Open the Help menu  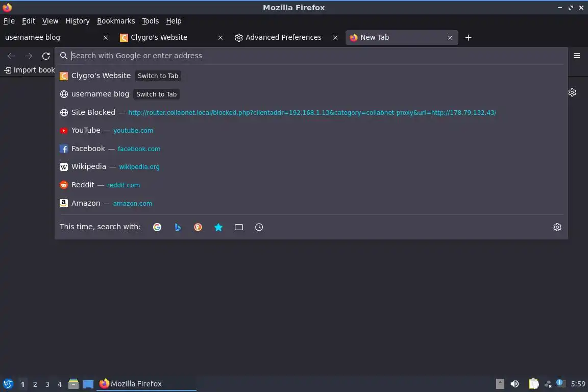[x=174, y=21]
